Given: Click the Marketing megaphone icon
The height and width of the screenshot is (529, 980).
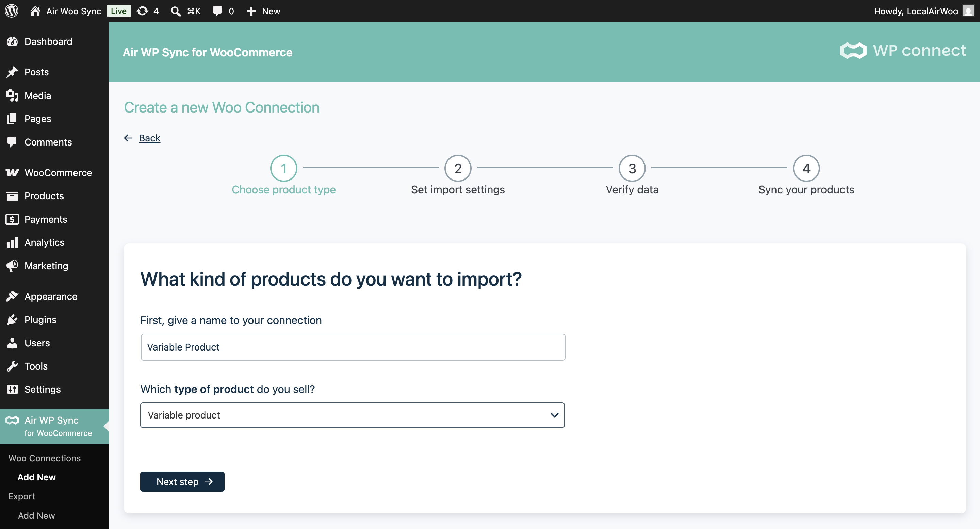Looking at the screenshot, I should 12,266.
